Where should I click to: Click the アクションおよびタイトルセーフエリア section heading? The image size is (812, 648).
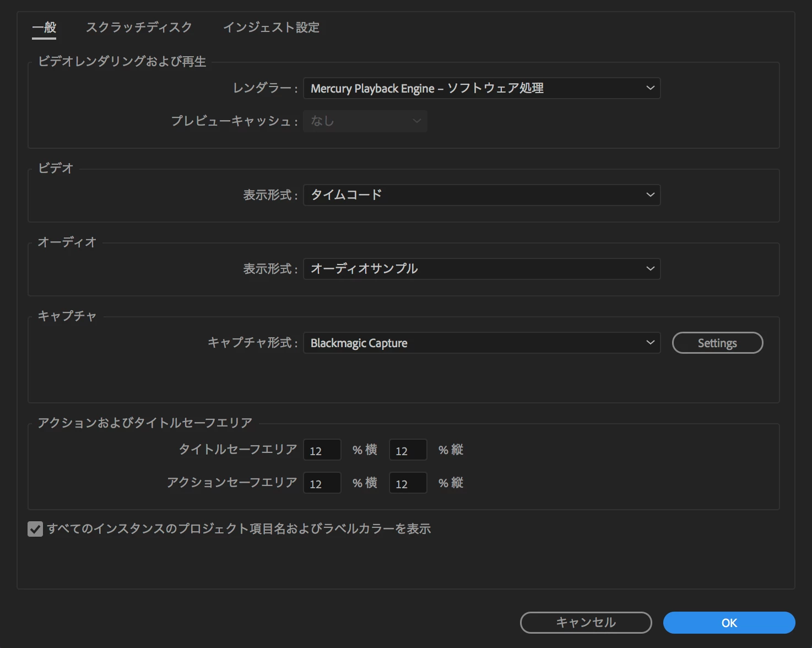pyautogui.click(x=145, y=423)
